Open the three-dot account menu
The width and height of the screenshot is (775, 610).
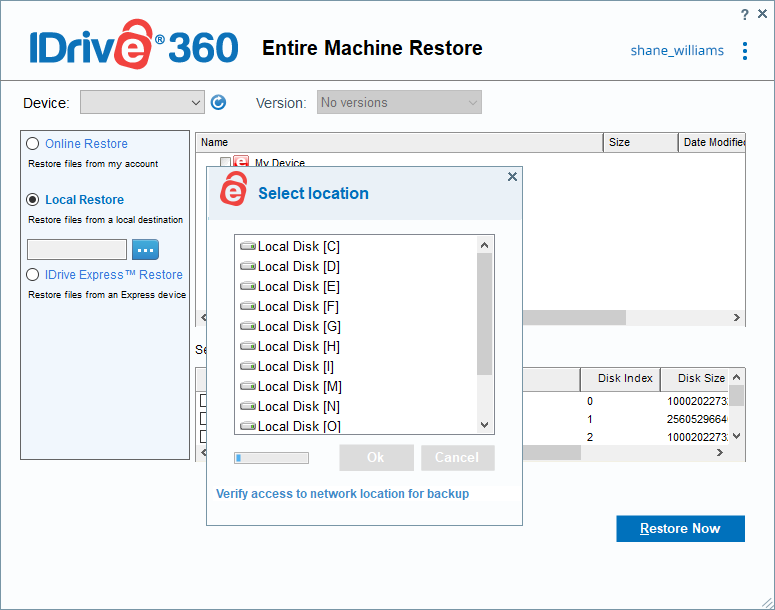click(x=745, y=51)
